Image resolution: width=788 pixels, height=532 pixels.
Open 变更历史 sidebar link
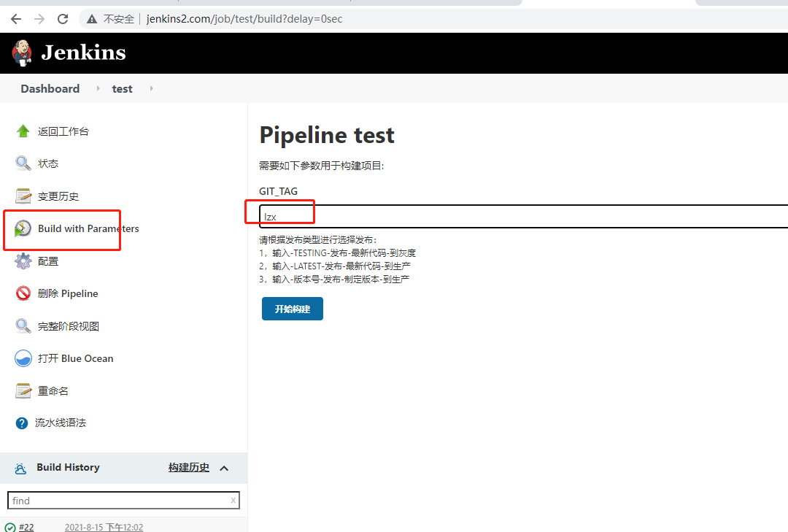click(58, 196)
